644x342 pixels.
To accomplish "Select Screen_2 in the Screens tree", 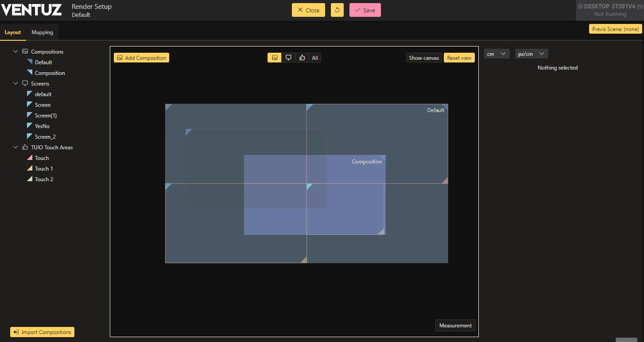I will pos(45,137).
